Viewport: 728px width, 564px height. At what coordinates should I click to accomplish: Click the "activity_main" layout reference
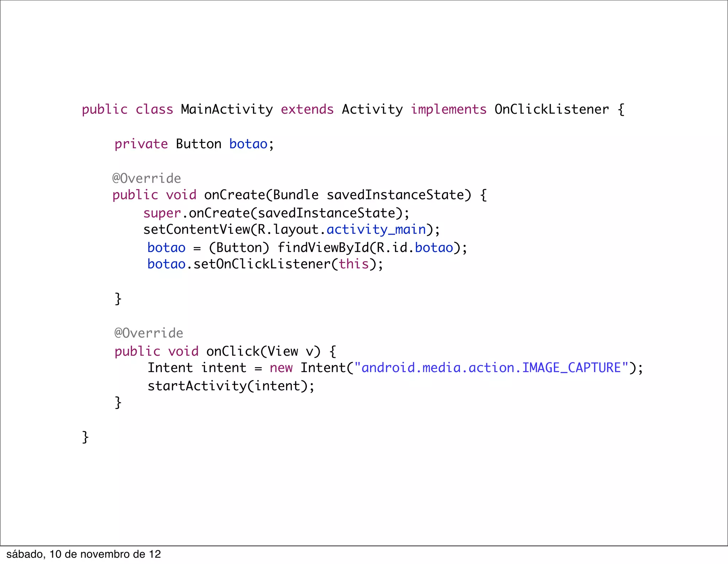pos(376,230)
